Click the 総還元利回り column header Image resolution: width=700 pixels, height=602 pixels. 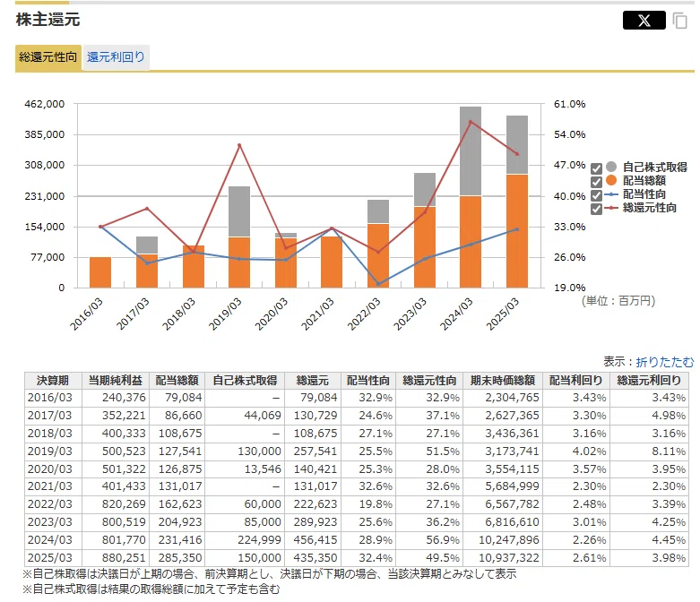649,381
